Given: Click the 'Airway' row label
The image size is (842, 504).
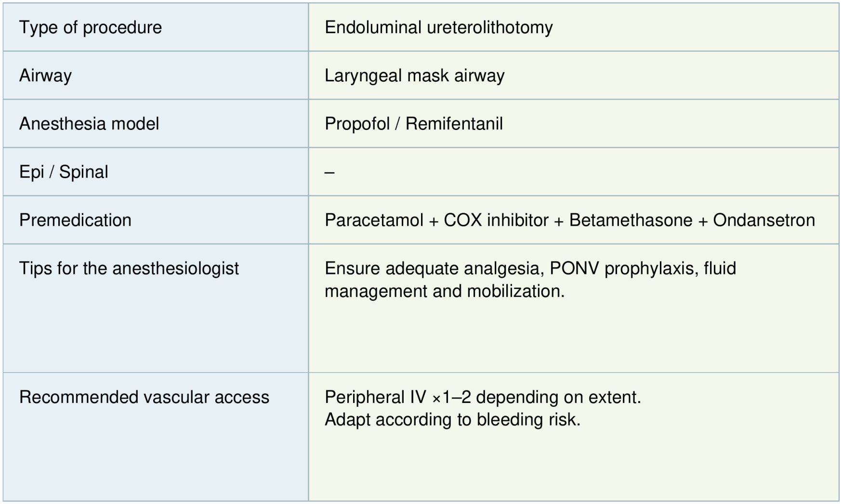Looking at the screenshot, I should pos(45,76).
